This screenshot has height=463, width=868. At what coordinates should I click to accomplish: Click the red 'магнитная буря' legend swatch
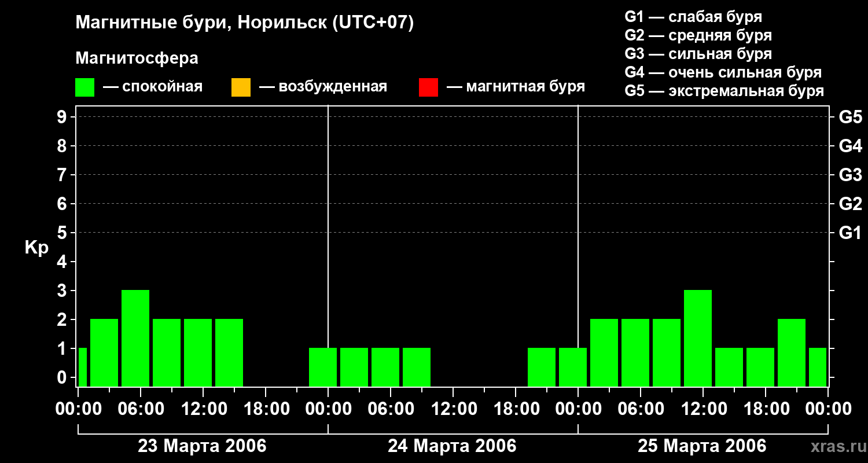[x=428, y=87]
